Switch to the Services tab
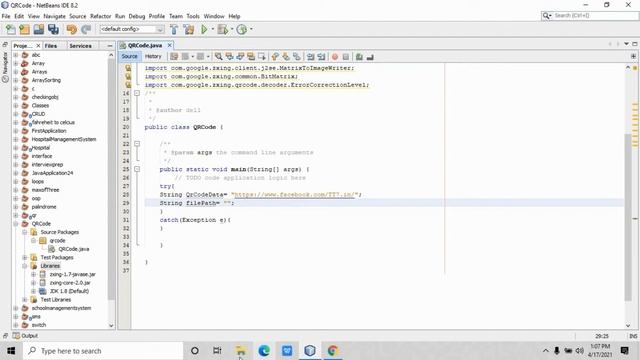Screen dimensions: 640x360 tap(80, 46)
